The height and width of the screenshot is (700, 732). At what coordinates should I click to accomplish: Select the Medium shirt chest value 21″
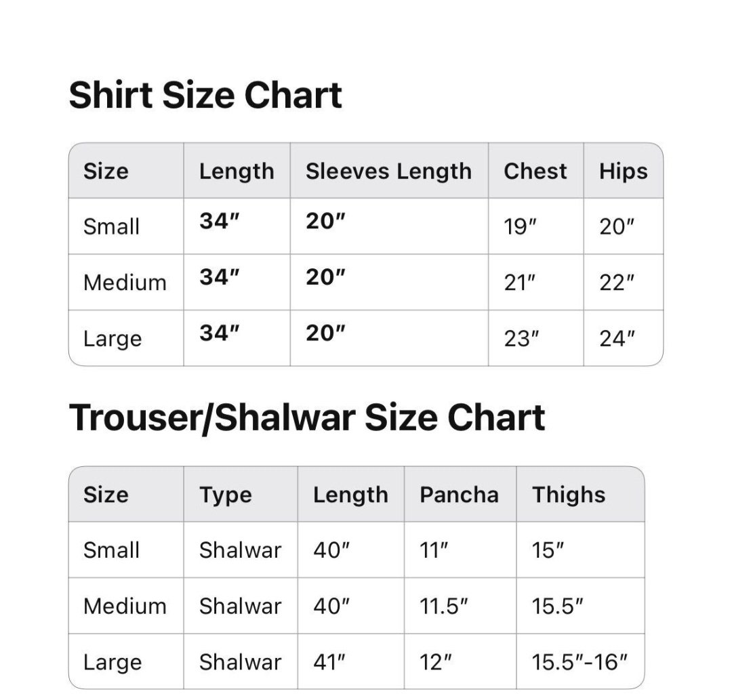coord(520,283)
